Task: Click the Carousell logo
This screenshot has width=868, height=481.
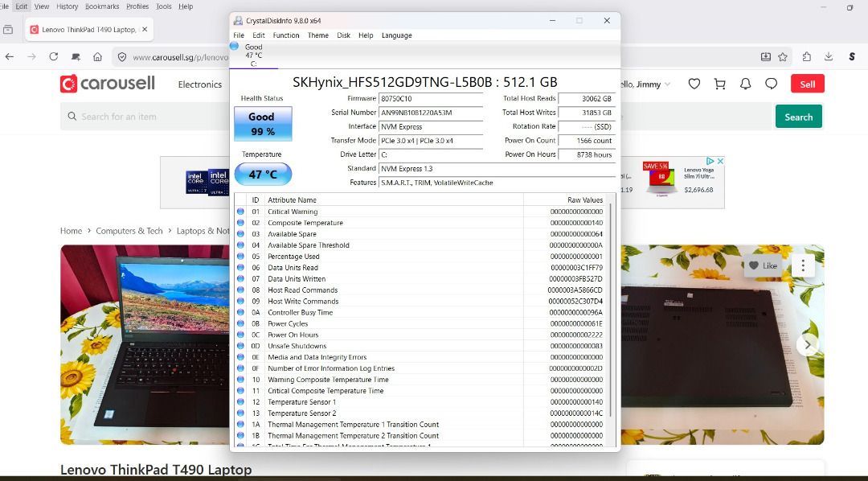Action: coord(108,84)
